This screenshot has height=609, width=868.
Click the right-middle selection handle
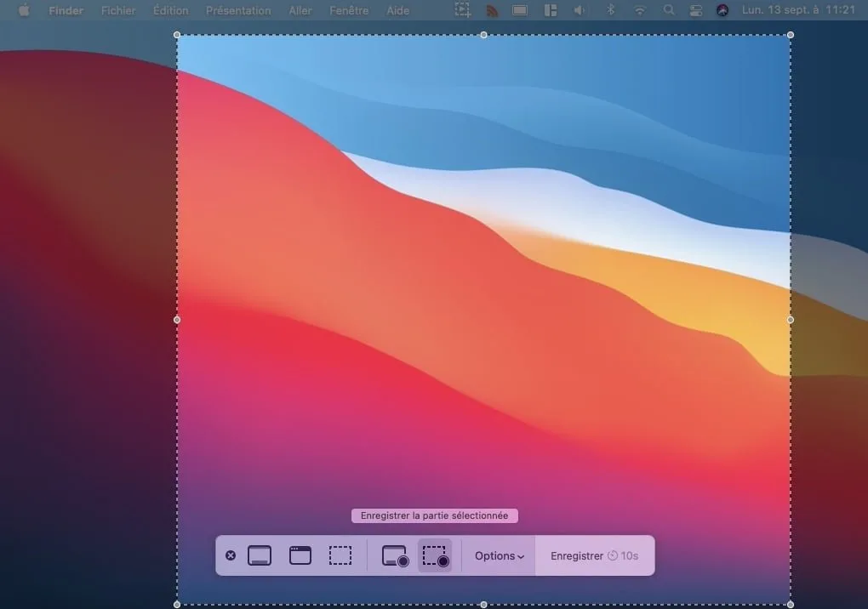[791, 320]
